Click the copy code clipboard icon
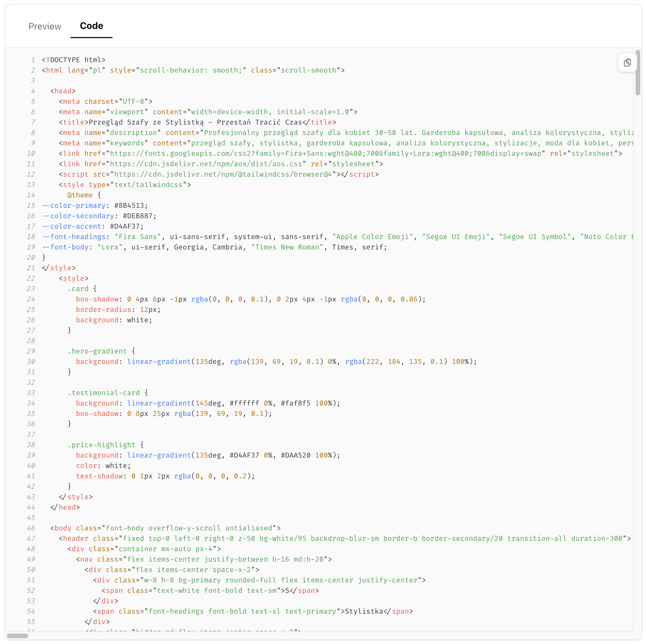 (627, 62)
